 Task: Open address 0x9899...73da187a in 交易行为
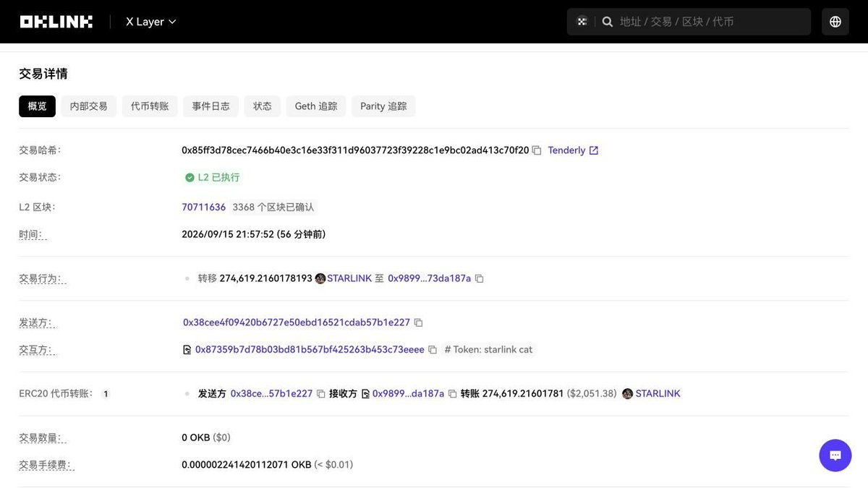(429, 278)
